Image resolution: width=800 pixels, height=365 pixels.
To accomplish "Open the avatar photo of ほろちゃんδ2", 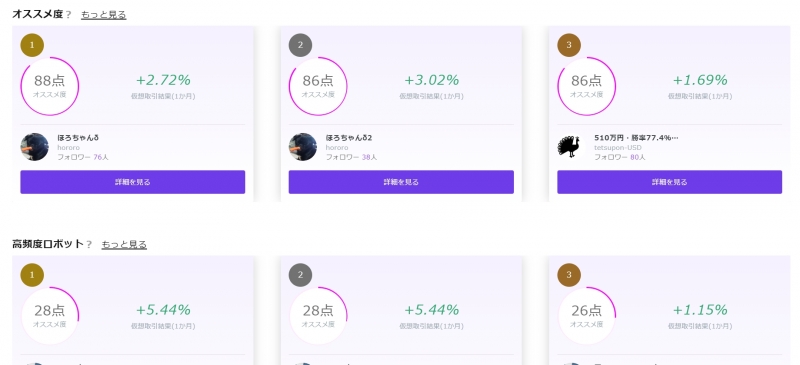I will tap(303, 147).
